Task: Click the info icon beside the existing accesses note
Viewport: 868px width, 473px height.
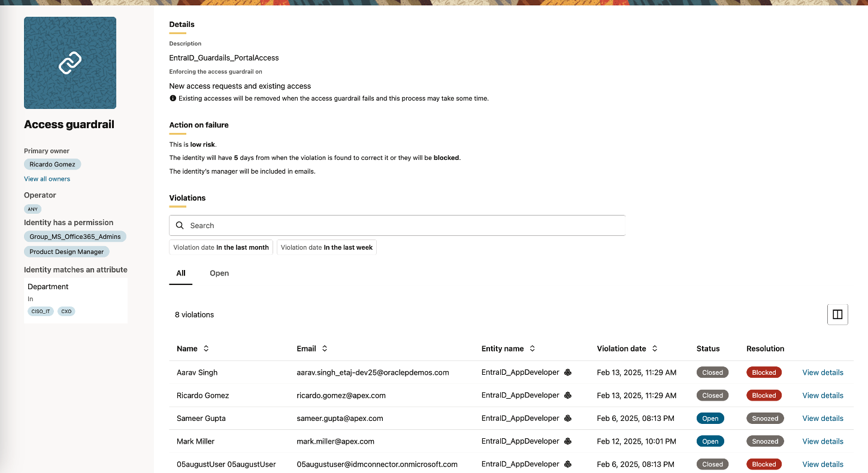Action: (x=173, y=98)
